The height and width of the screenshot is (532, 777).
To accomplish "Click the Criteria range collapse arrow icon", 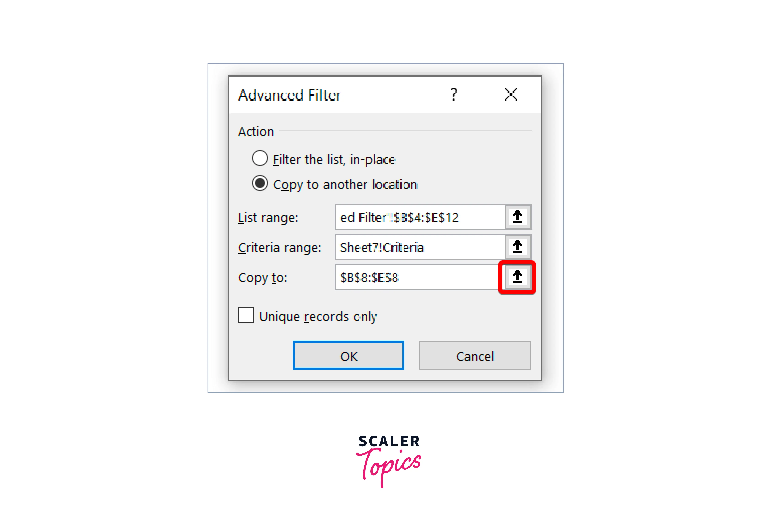I will click(518, 247).
